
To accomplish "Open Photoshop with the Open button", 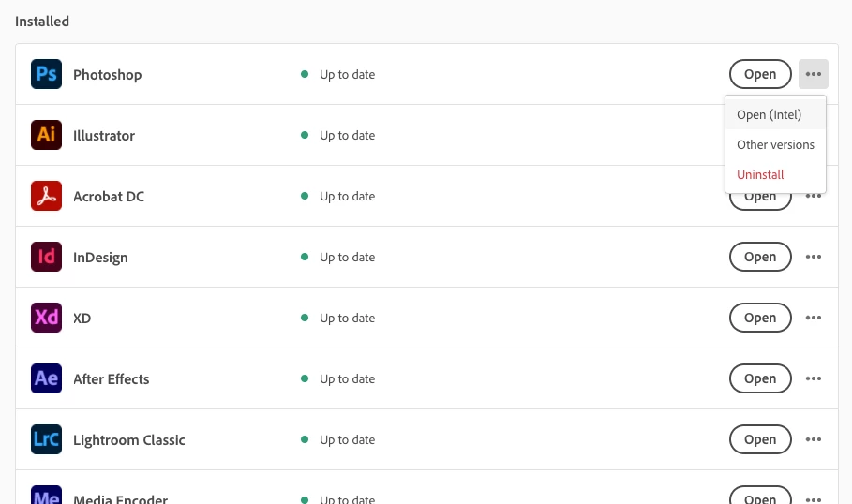I will point(760,74).
